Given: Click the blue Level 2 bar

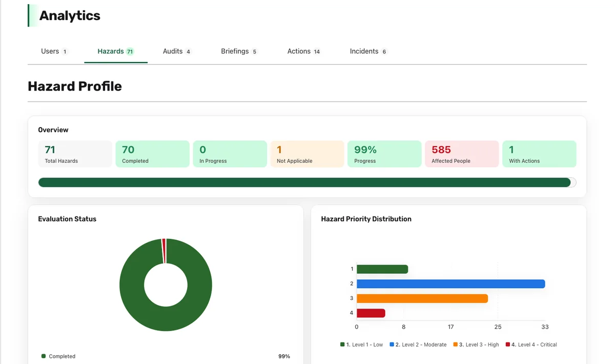Looking at the screenshot, I should tap(451, 284).
